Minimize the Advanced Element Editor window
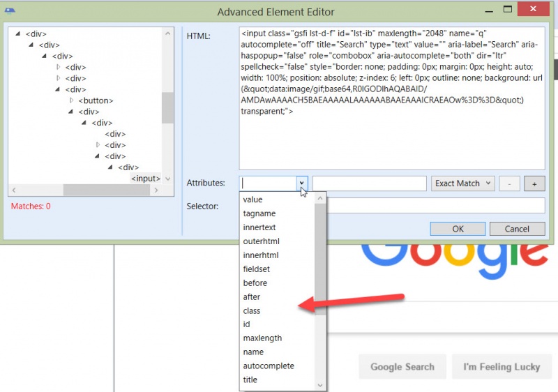Screen dimensions: 558x392 click(490, 10)
